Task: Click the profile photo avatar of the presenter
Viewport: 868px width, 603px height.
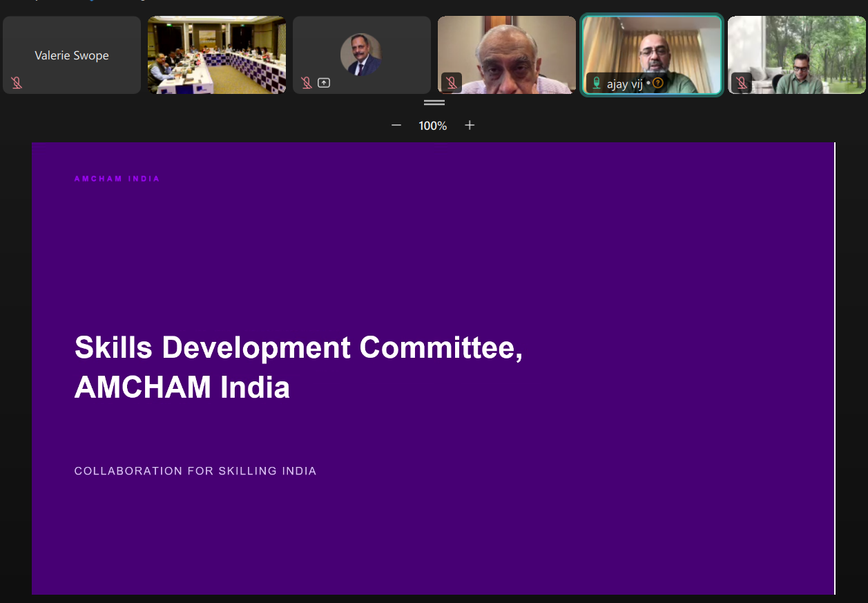Action: click(x=361, y=55)
